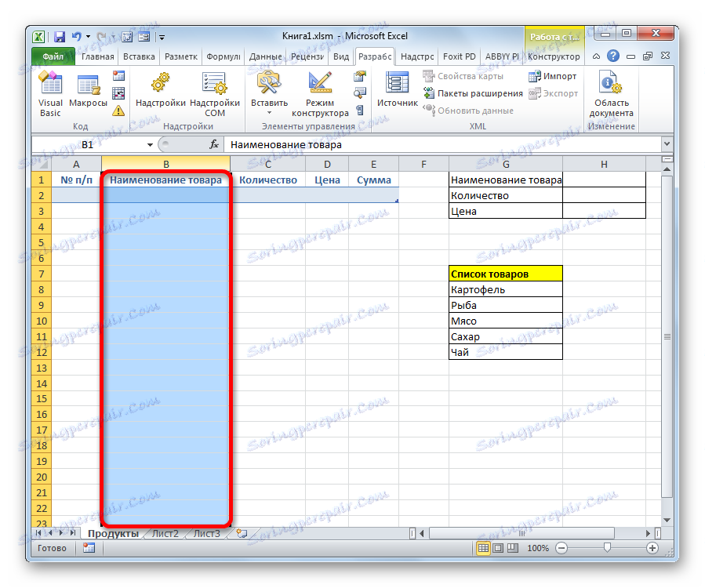Insert a new worksheet icon
This screenshot has height=588, width=705.
pyautogui.click(x=242, y=534)
